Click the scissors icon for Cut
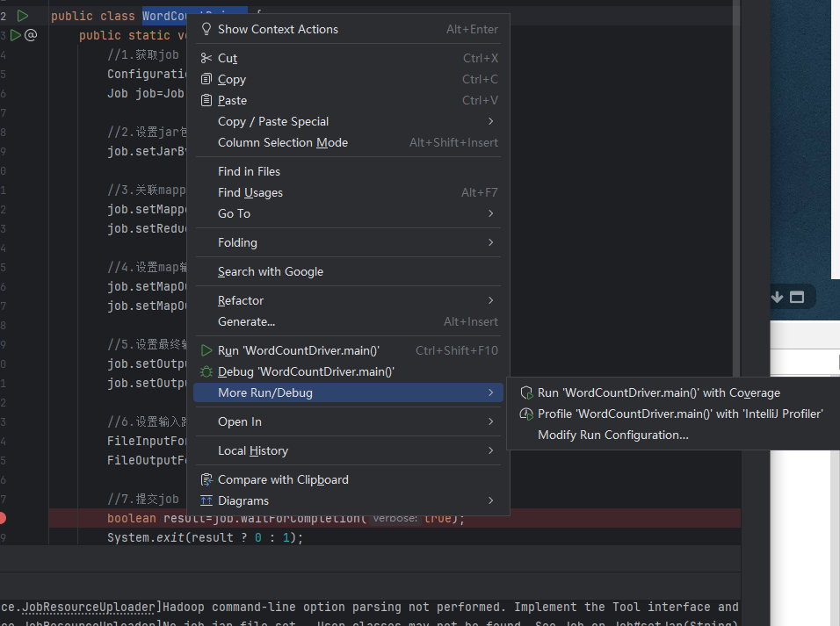The width and height of the screenshot is (840, 626). tap(206, 58)
